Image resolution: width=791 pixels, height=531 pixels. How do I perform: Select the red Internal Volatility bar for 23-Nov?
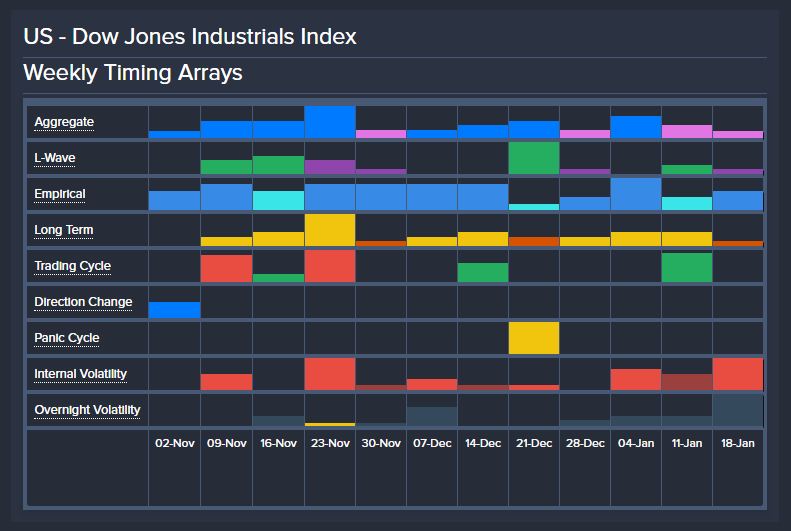pos(330,374)
